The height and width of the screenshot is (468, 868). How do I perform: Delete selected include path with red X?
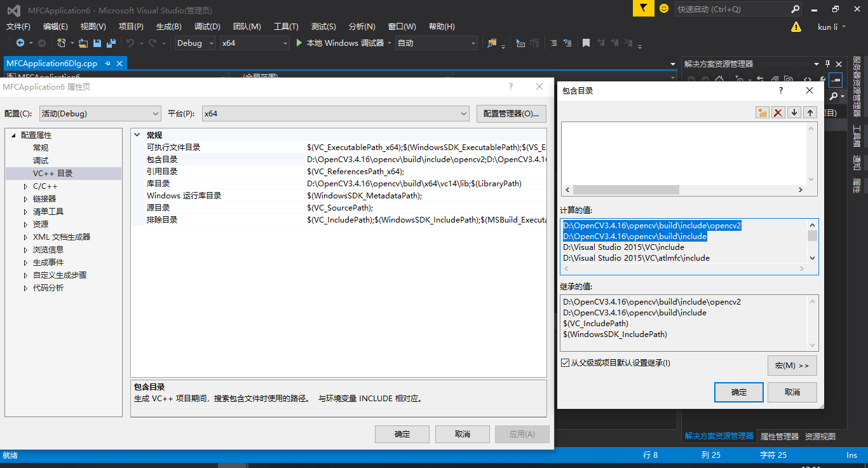point(779,112)
